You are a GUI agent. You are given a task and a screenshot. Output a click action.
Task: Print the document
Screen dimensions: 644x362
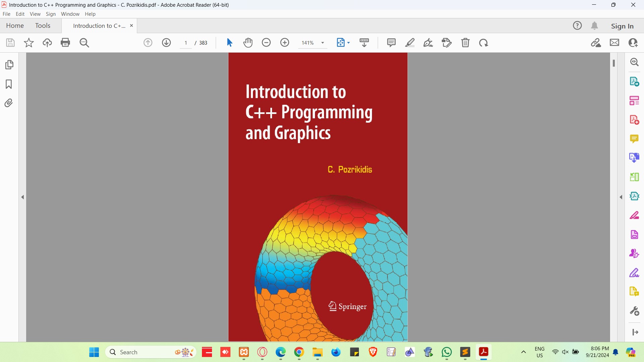[65, 43]
